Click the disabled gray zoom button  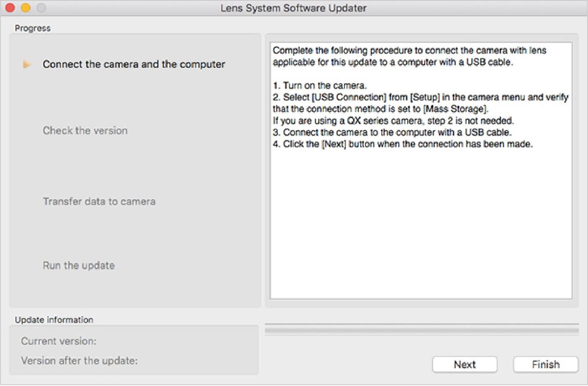(41, 8)
